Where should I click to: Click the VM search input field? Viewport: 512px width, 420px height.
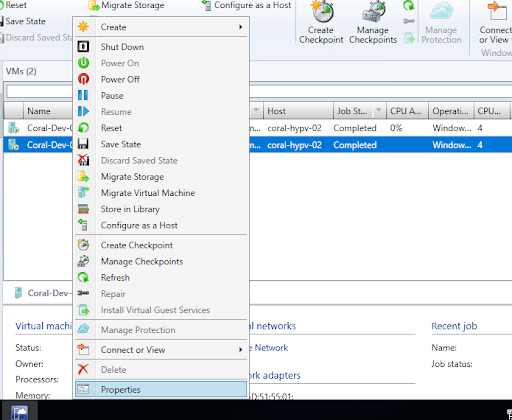tap(39, 91)
